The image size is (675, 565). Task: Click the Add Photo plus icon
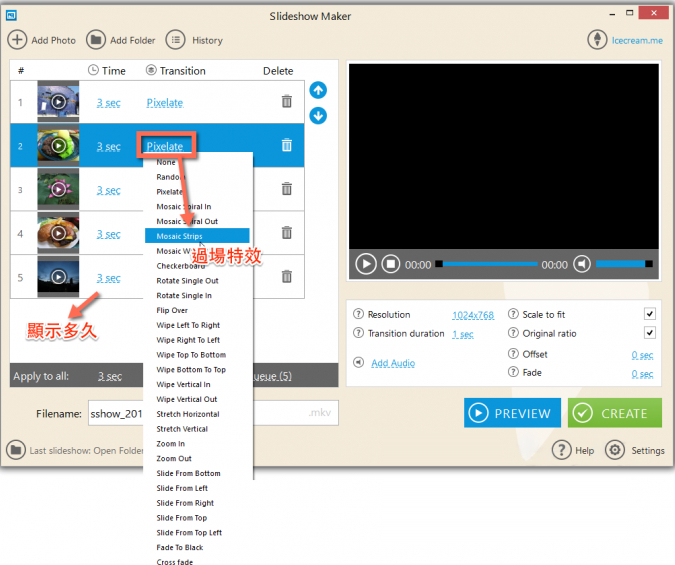click(17, 40)
